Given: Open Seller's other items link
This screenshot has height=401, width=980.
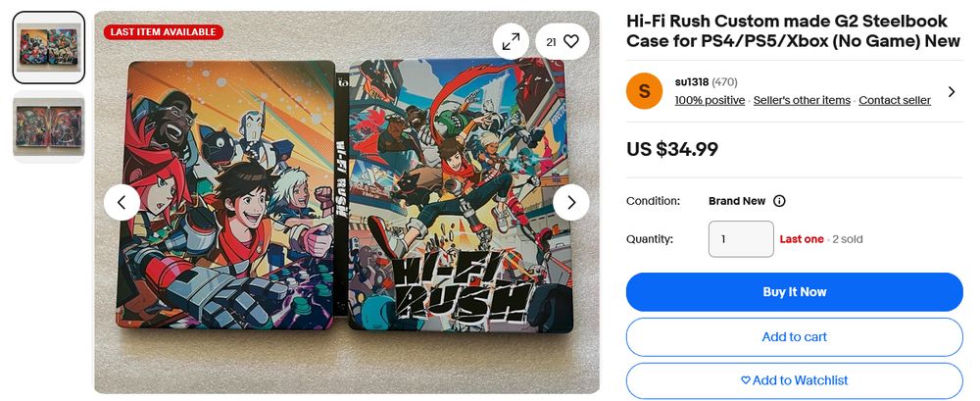Looking at the screenshot, I should [802, 100].
